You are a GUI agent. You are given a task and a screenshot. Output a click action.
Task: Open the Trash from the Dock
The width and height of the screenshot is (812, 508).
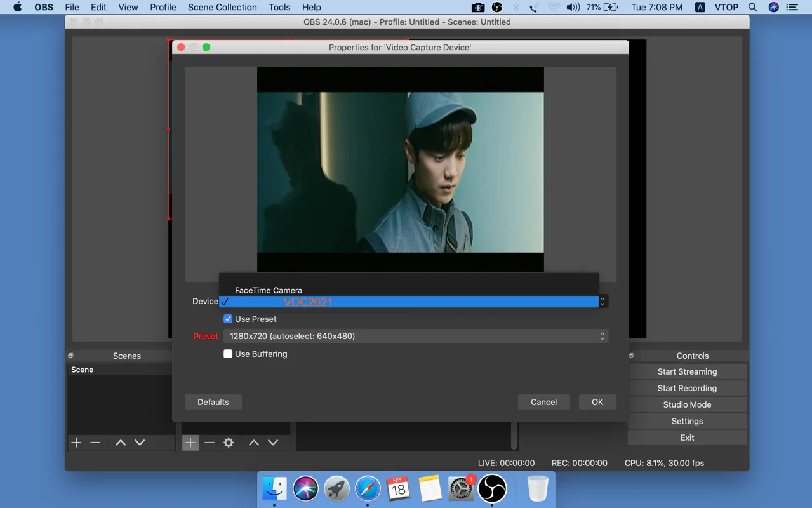(x=538, y=489)
